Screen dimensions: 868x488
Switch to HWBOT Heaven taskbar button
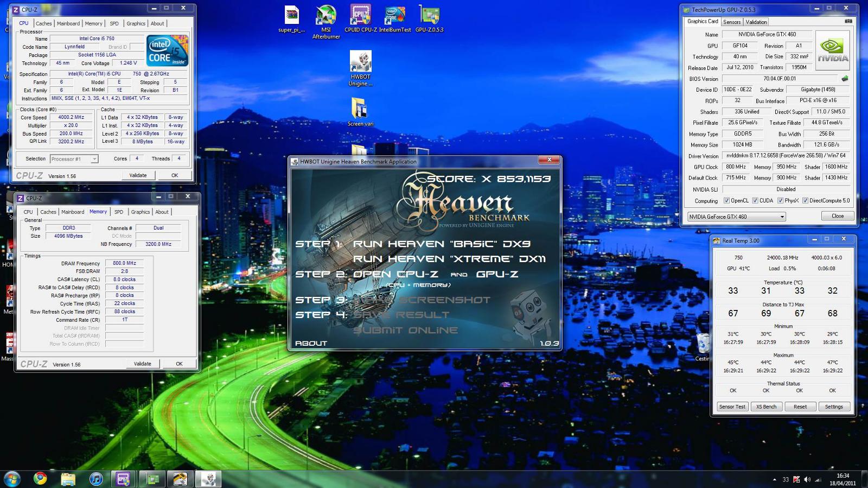208,479
